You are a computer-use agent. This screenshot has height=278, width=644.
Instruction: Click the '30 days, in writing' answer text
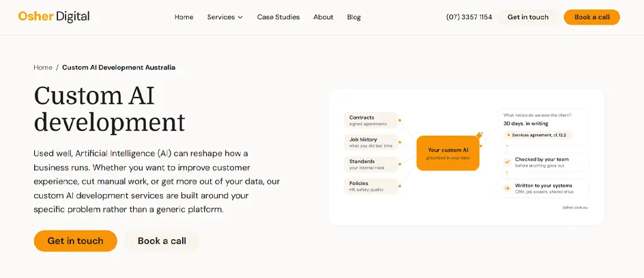(x=526, y=124)
